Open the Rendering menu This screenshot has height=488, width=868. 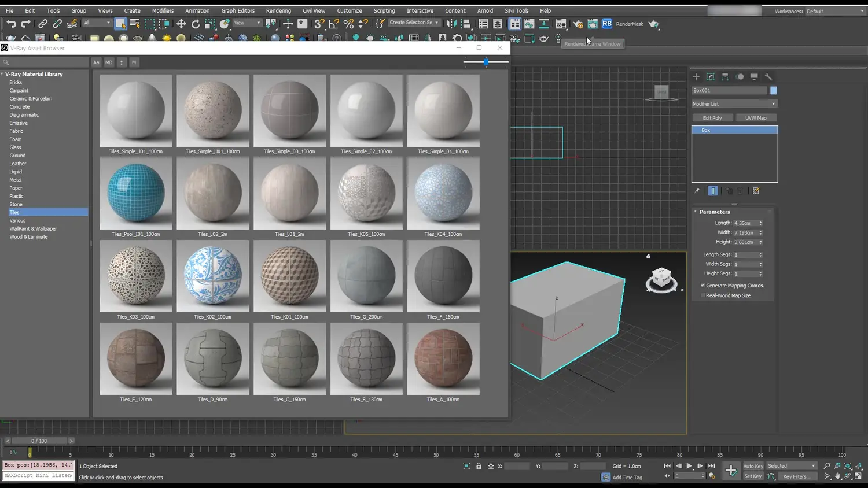(x=278, y=10)
